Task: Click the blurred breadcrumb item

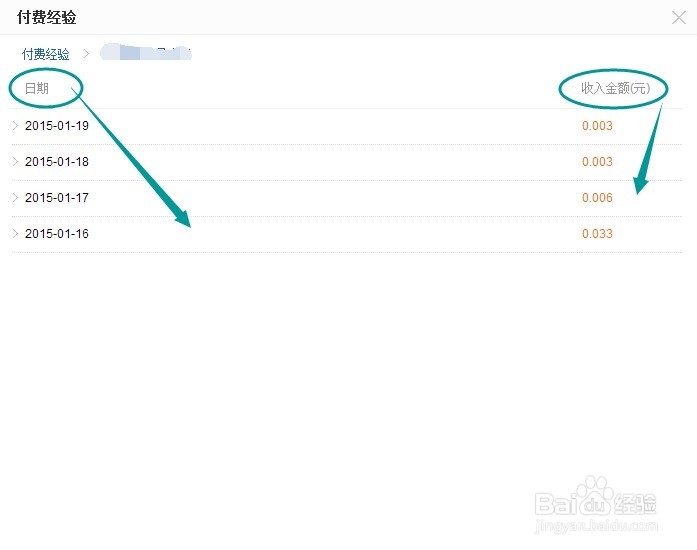Action: 145,53
